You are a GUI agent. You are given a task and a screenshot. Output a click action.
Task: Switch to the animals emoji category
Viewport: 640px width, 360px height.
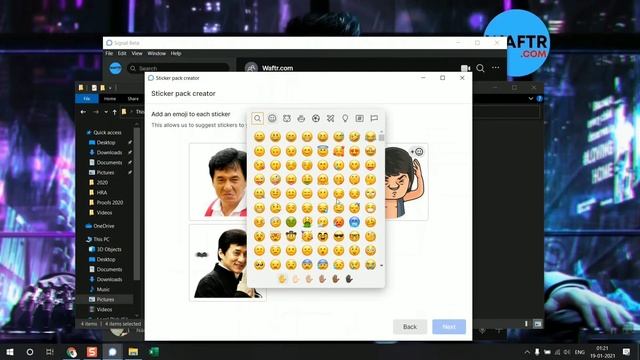click(287, 118)
